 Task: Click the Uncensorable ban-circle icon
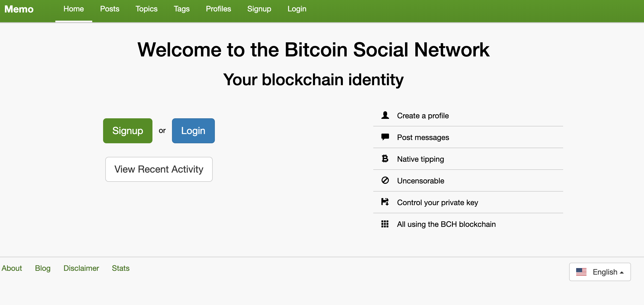[385, 180]
